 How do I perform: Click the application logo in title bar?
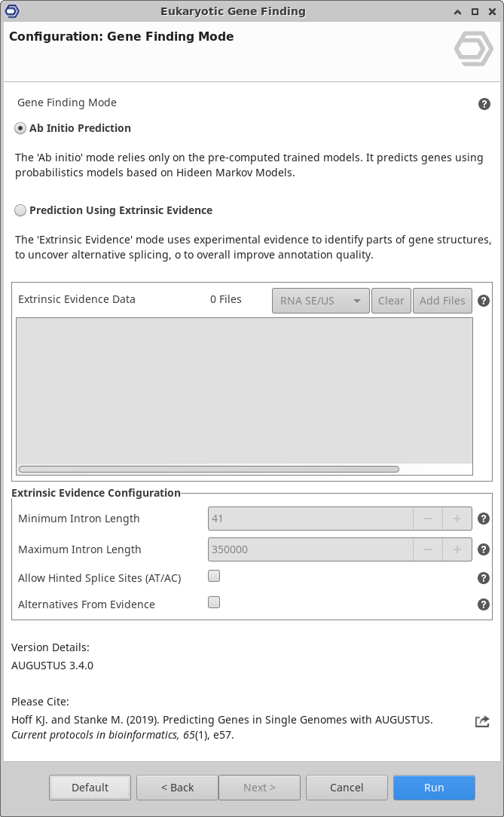[x=11, y=11]
